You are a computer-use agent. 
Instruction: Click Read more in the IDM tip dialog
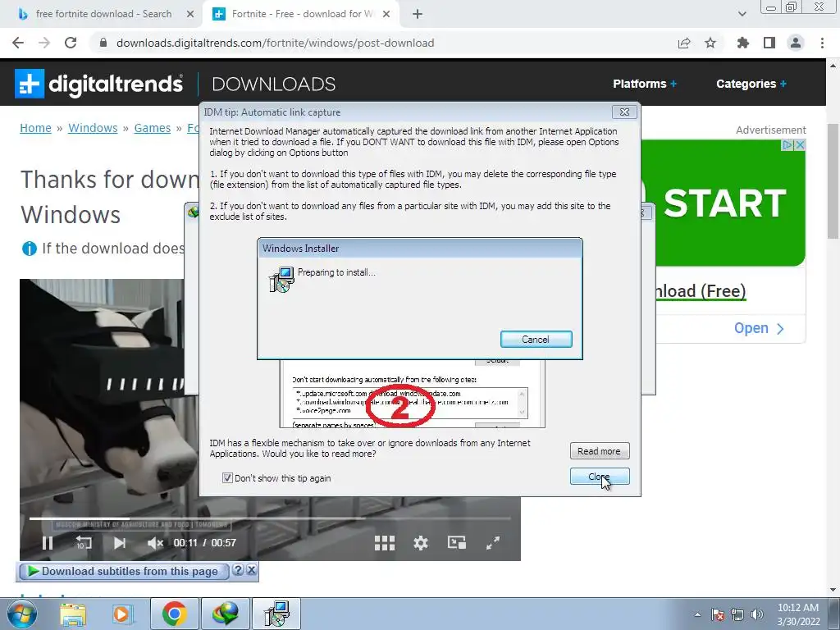600,451
